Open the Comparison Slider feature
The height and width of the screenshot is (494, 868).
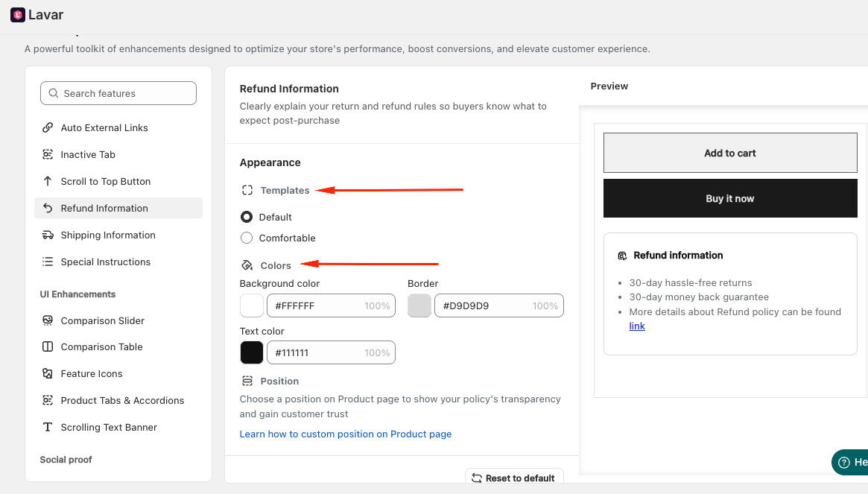coord(118,320)
